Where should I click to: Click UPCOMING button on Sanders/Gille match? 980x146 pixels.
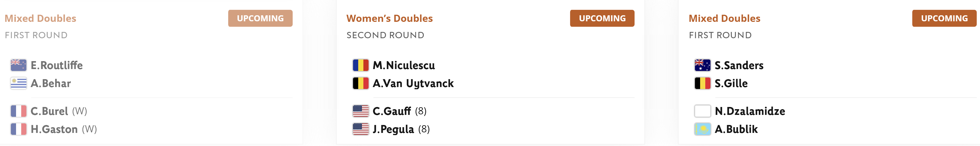(944, 18)
